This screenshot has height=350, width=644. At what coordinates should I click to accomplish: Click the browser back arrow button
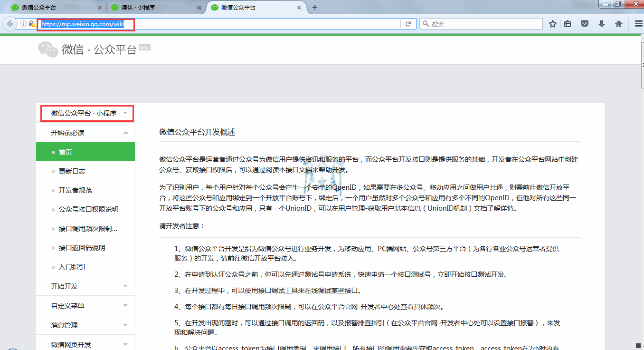tap(10, 24)
